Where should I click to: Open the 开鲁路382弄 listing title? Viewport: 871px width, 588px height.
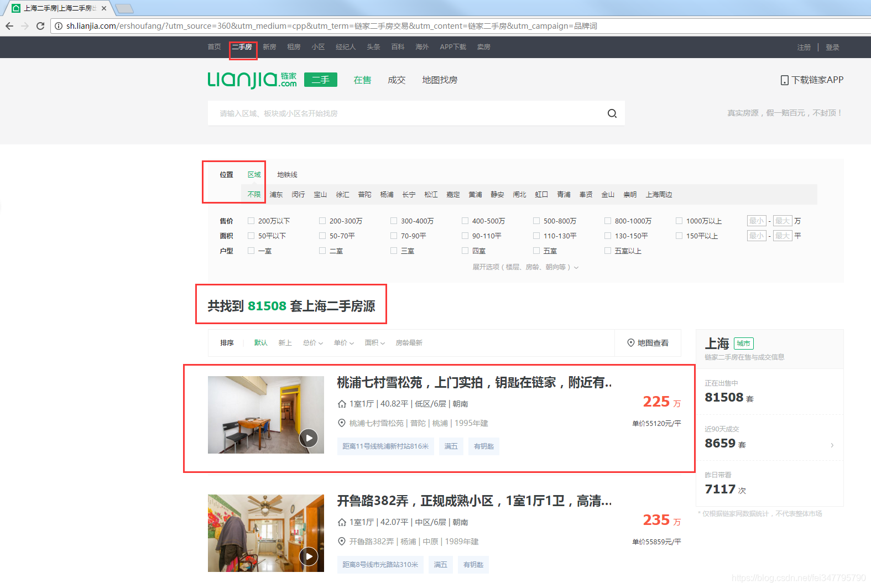coord(474,501)
